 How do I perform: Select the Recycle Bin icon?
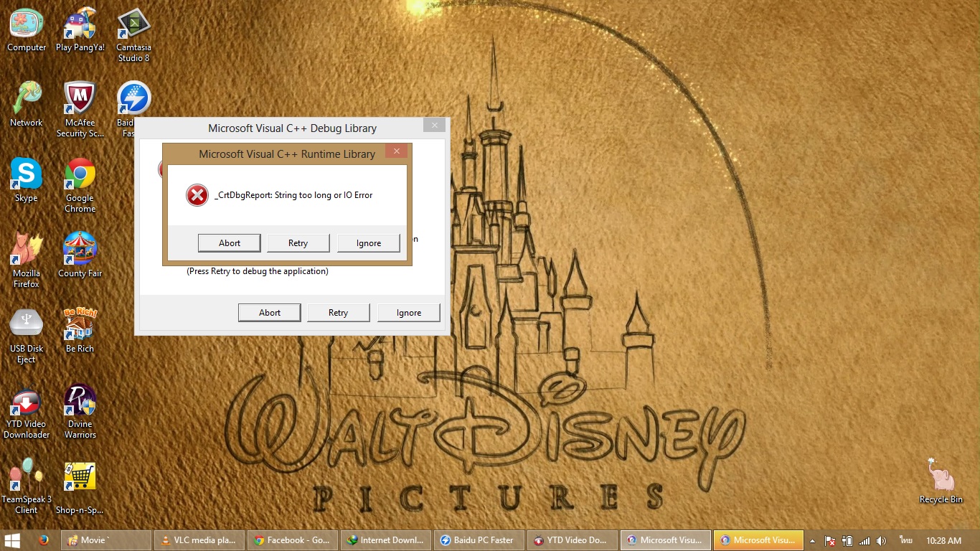click(x=941, y=481)
